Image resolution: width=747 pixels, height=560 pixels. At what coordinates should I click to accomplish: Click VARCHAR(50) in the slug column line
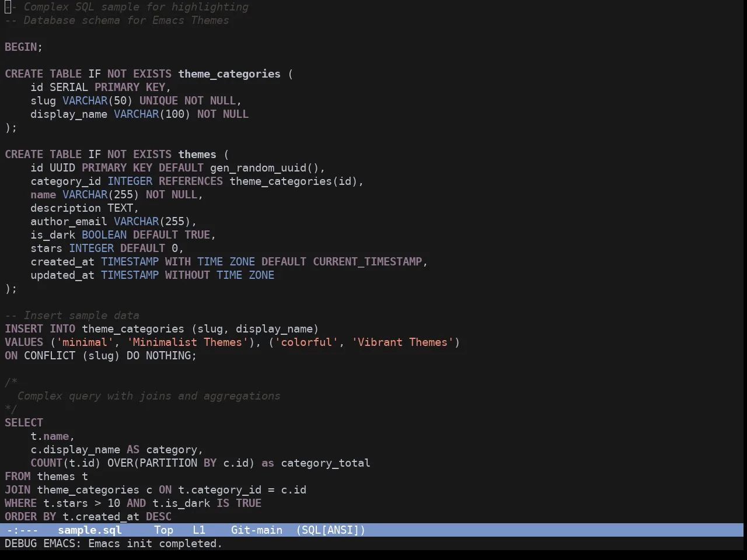coord(97,101)
